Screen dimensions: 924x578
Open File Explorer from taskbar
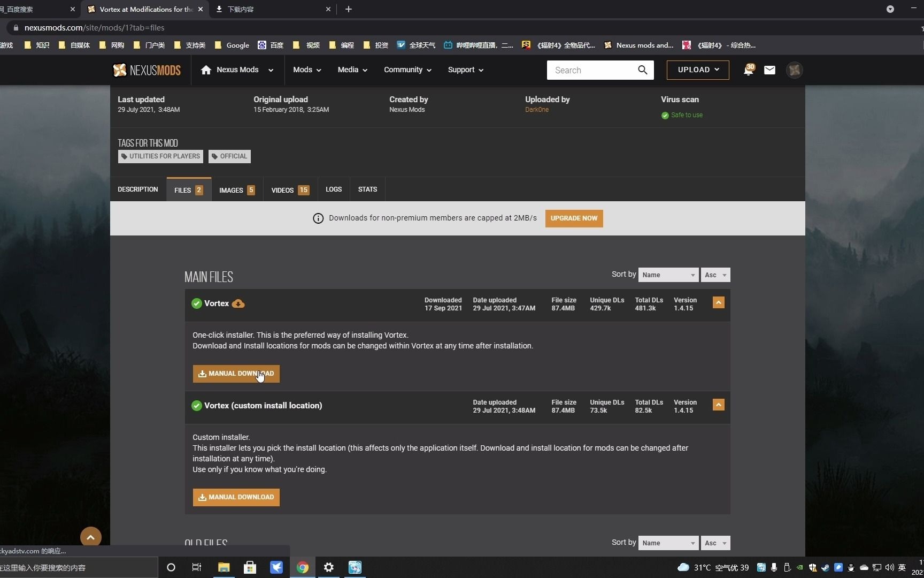coord(224,567)
